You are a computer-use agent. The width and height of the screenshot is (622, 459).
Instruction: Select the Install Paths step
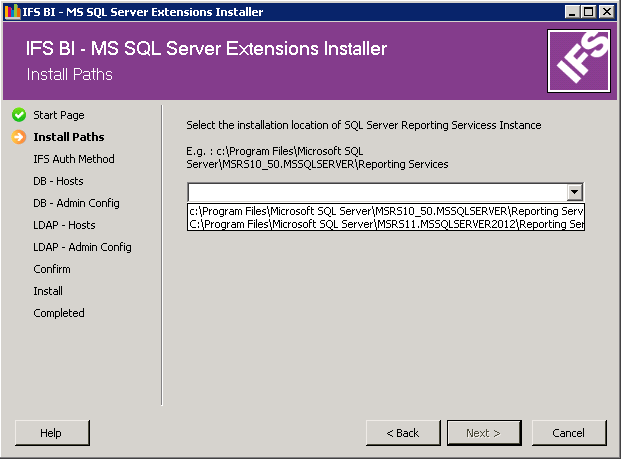[68, 137]
